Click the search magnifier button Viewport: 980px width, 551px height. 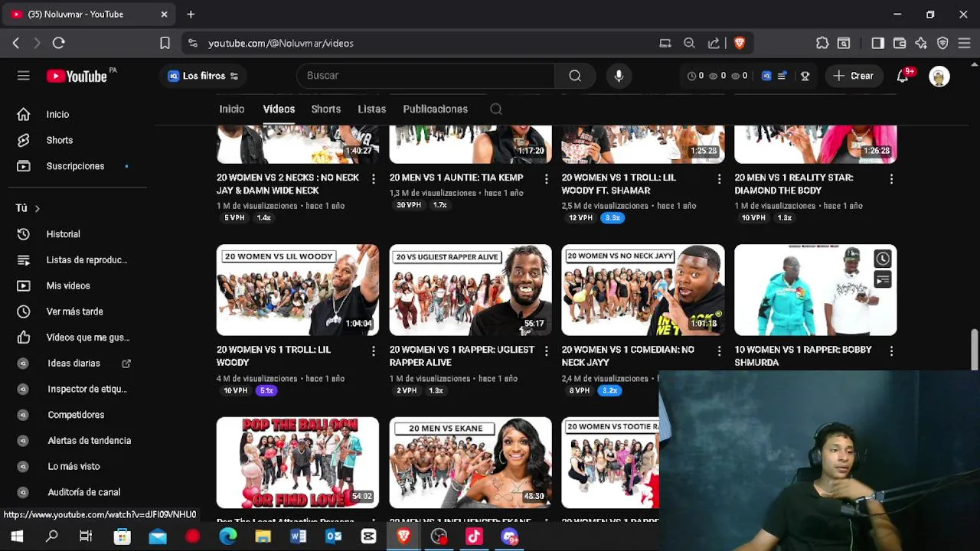(x=575, y=76)
